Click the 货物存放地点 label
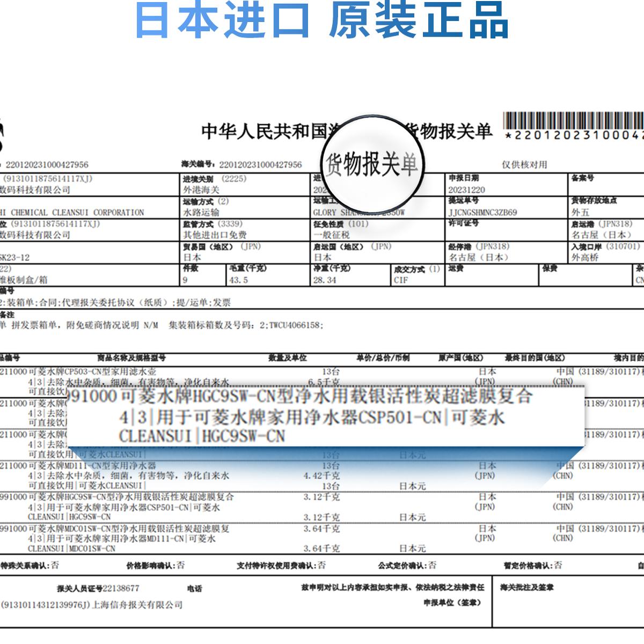The image size is (644, 644). point(594,200)
